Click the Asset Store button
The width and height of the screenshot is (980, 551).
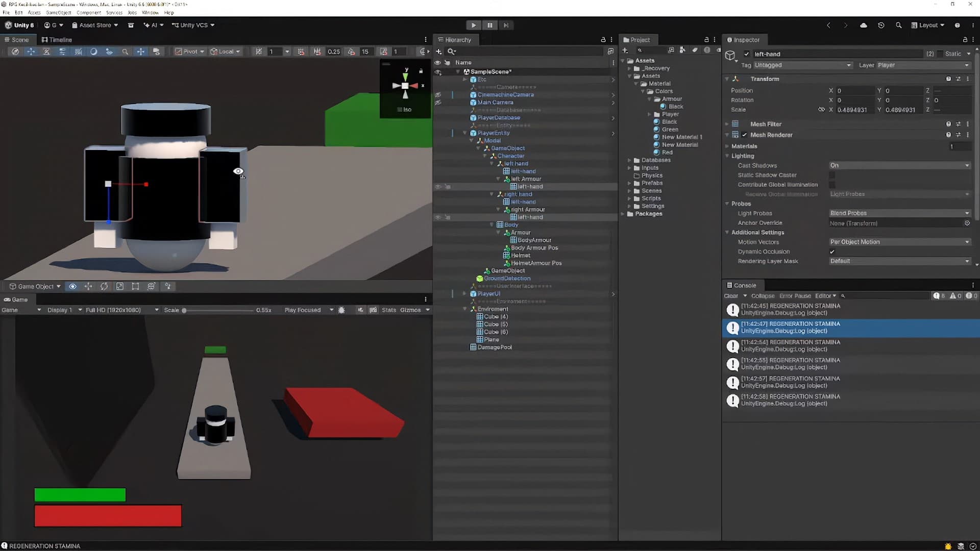point(95,25)
